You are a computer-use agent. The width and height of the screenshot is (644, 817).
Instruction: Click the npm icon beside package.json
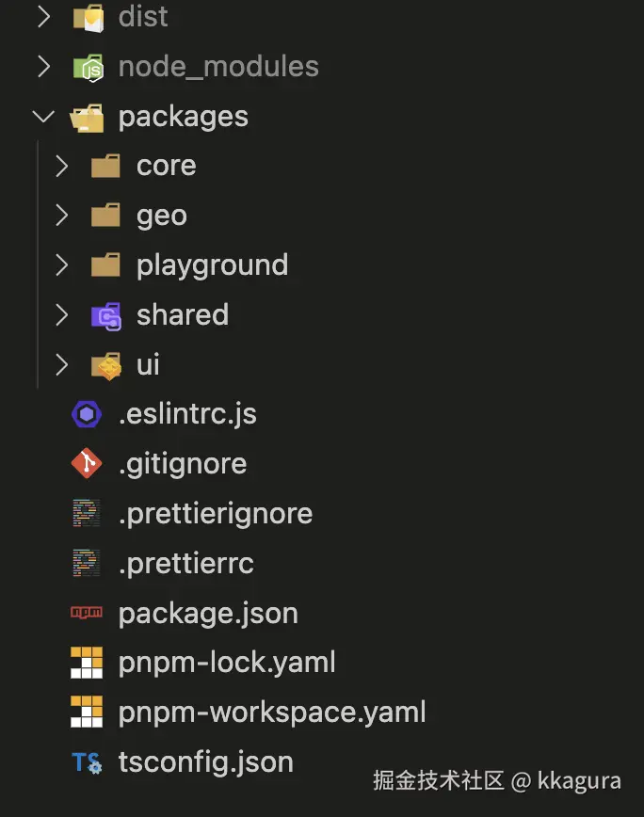87,613
